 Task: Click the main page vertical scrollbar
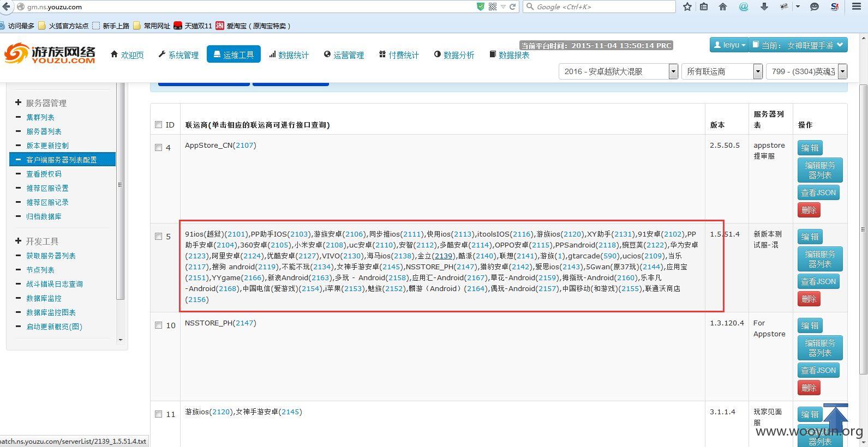(863, 229)
